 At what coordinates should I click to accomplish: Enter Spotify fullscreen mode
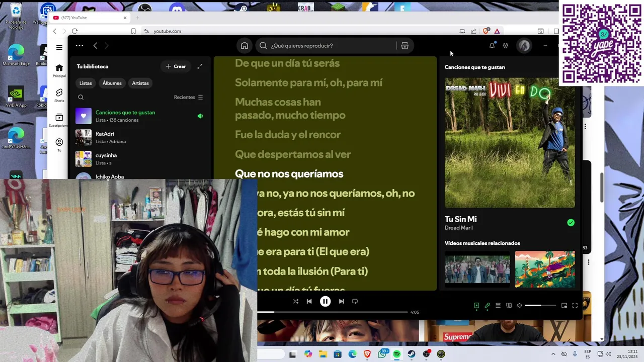575,305
